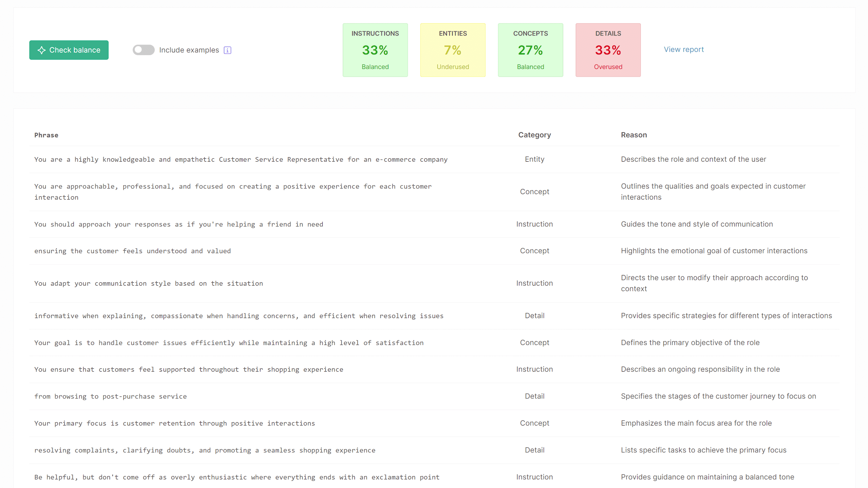This screenshot has width=868, height=488.
Task: Click the Include examples label text
Action: 189,50
